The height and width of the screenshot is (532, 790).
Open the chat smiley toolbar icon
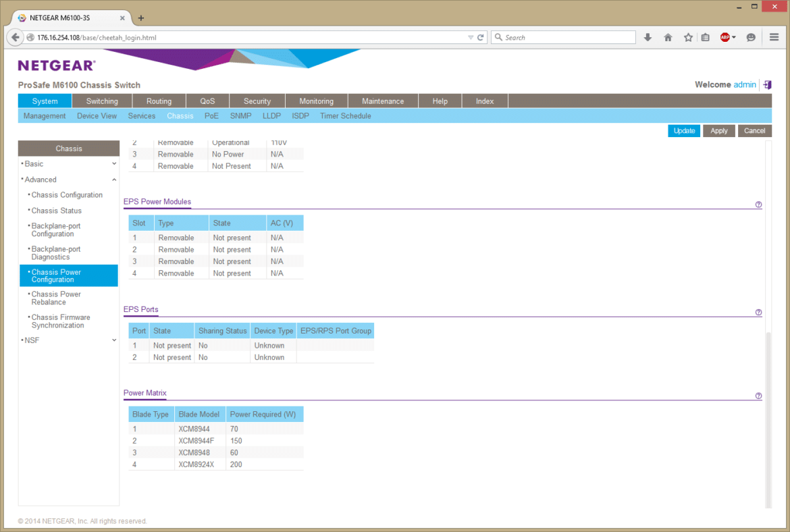click(x=751, y=37)
